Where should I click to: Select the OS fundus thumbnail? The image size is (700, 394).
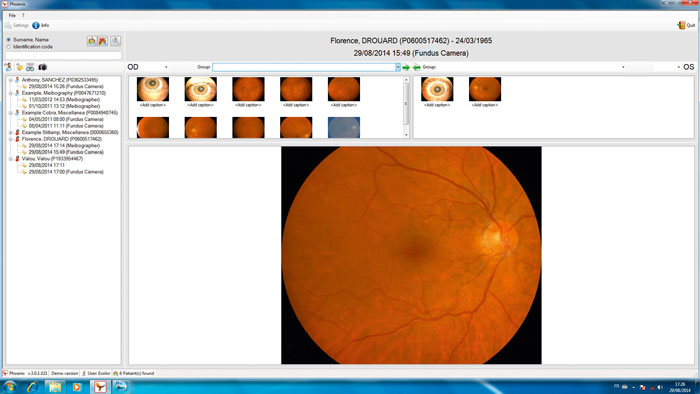(485, 89)
